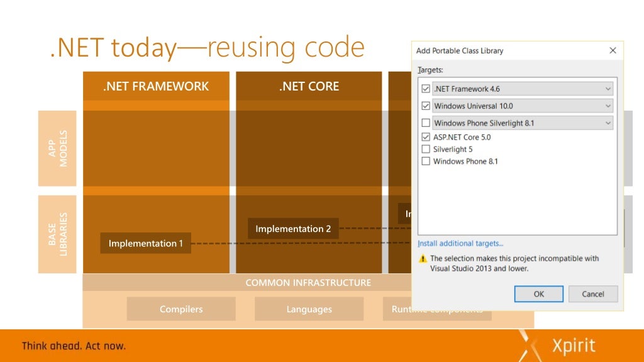Close the Add Portable Class Library dialog

click(613, 50)
